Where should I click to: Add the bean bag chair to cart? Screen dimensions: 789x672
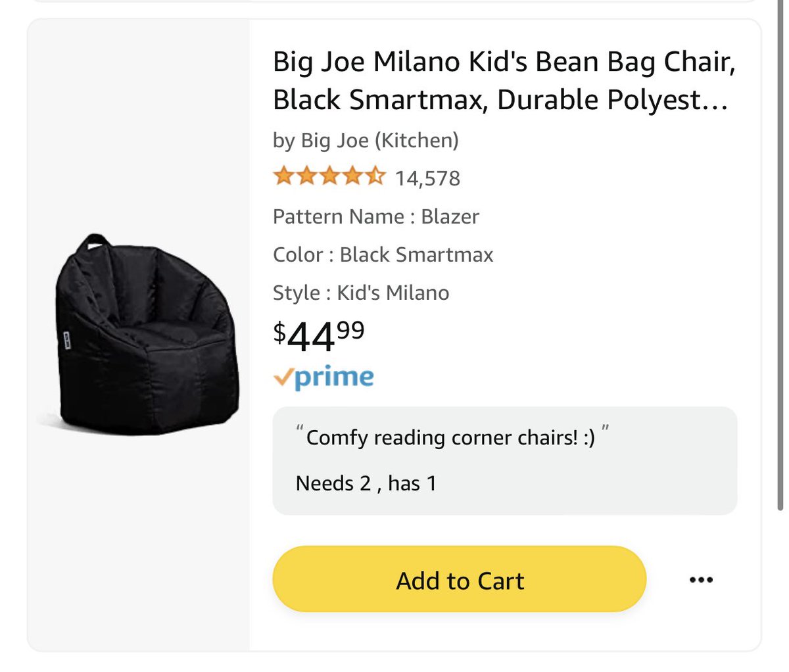tap(459, 579)
